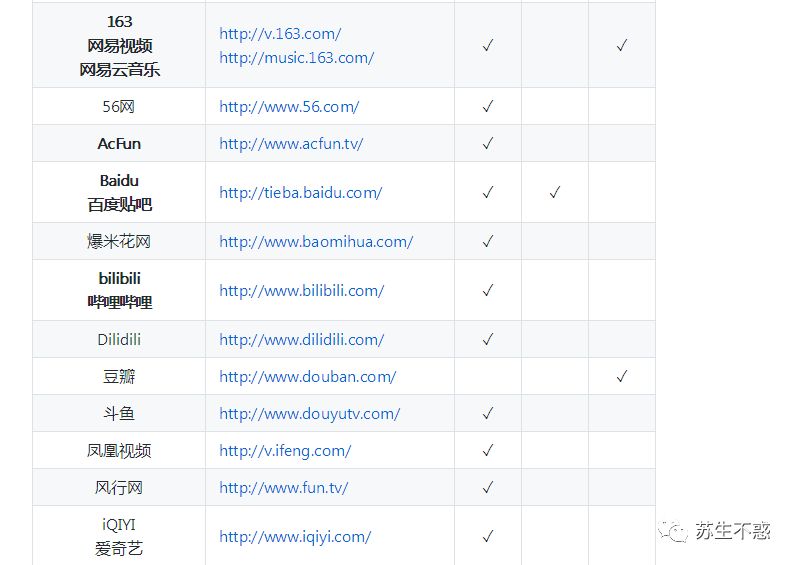Viewport: 796px width, 565px height.
Task: Select the AcFun site name cell
Action: 119,144
